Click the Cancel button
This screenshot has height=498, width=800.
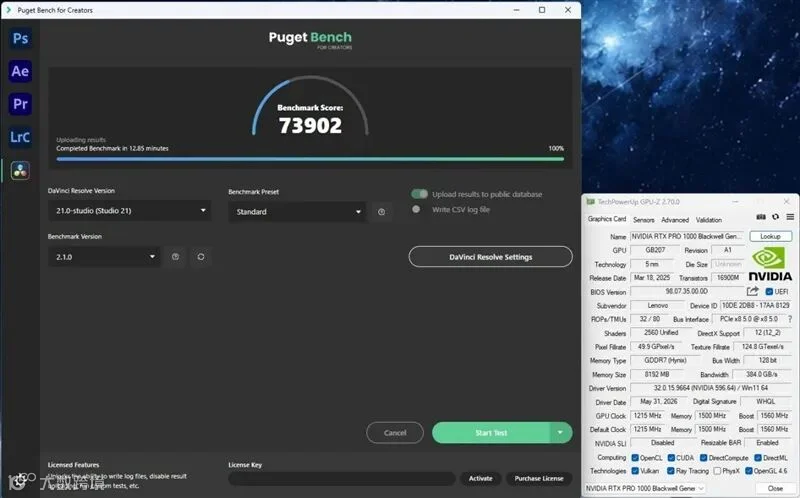pos(395,433)
